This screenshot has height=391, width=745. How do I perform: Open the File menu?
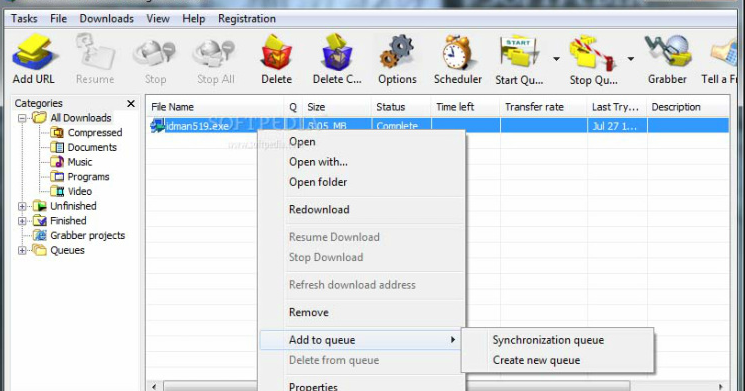tap(58, 19)
